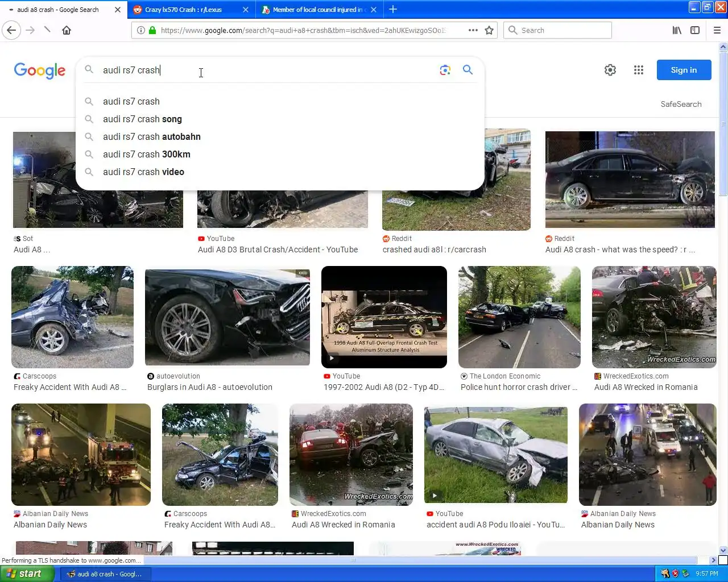The image size is (728, 582).
Task: Open Carscoops Audi by tree thumbnail
Action: click(220, 455)
